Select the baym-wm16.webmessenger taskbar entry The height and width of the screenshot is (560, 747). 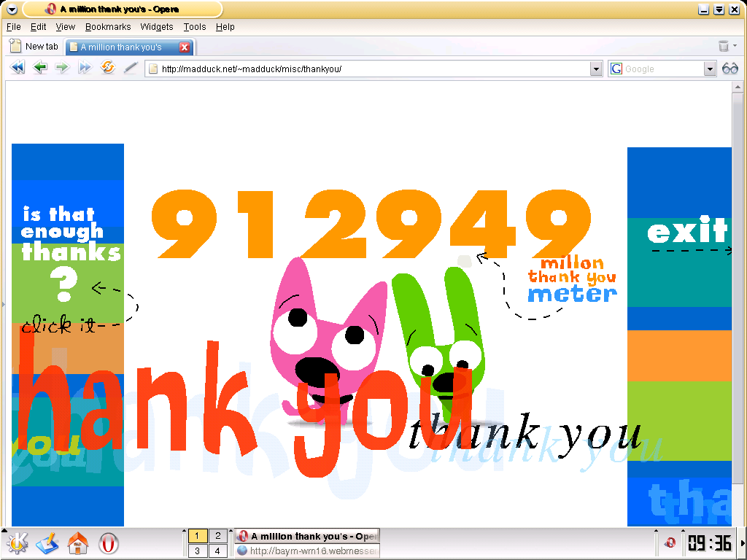coord(307,551)
